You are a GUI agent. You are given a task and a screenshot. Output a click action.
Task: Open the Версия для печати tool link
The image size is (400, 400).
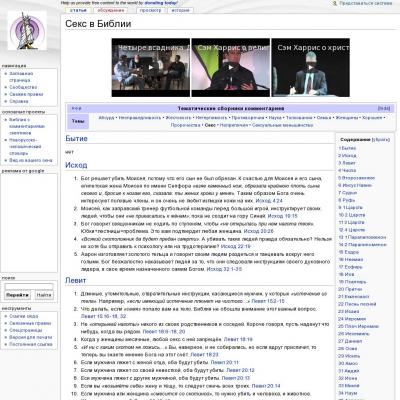(30, 337)
